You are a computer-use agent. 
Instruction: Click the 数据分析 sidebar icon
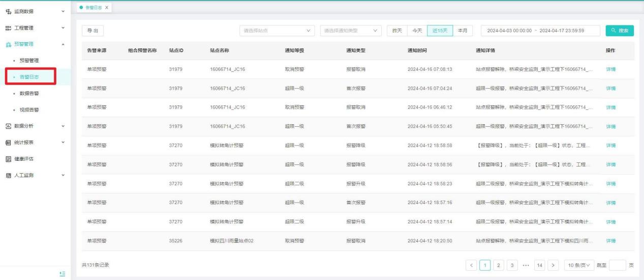tap(8, 126)
